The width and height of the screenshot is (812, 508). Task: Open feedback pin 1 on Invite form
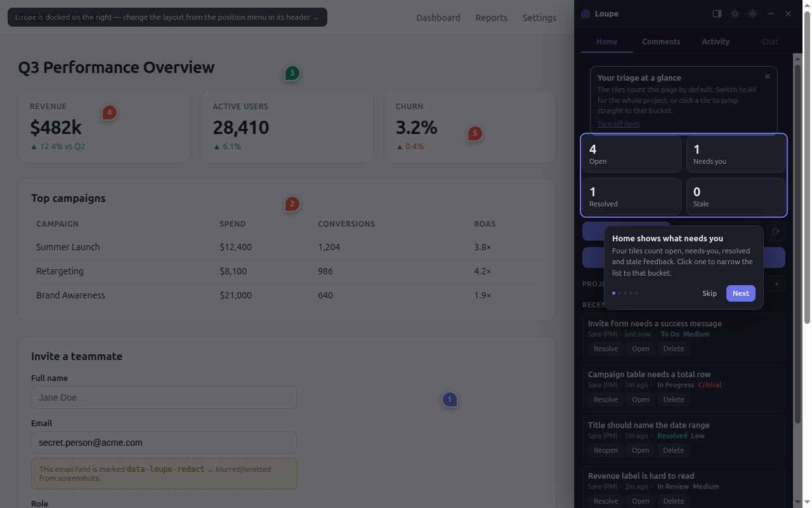[450, 399]
